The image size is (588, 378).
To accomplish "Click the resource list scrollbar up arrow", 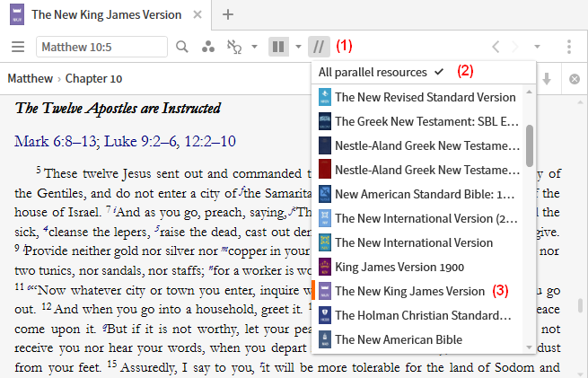I will 529,92.
